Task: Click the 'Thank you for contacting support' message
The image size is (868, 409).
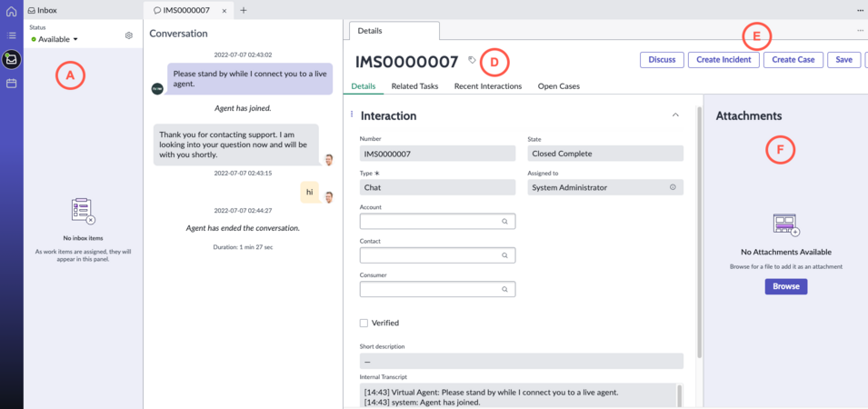Action: [235, 145]
